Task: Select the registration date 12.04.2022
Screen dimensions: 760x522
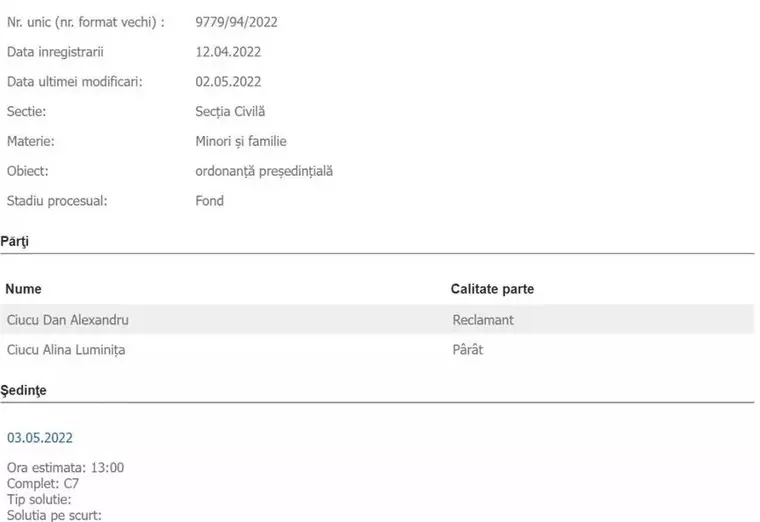Action: coord(228,51)
